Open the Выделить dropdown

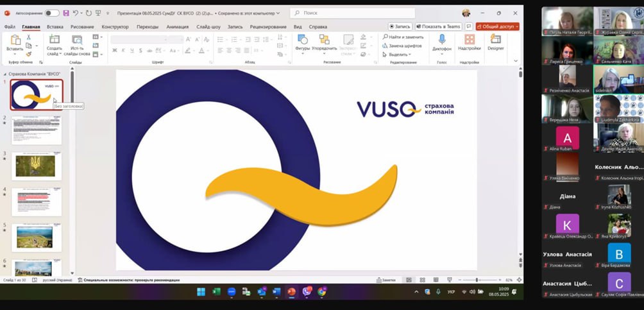pos(397,55)
